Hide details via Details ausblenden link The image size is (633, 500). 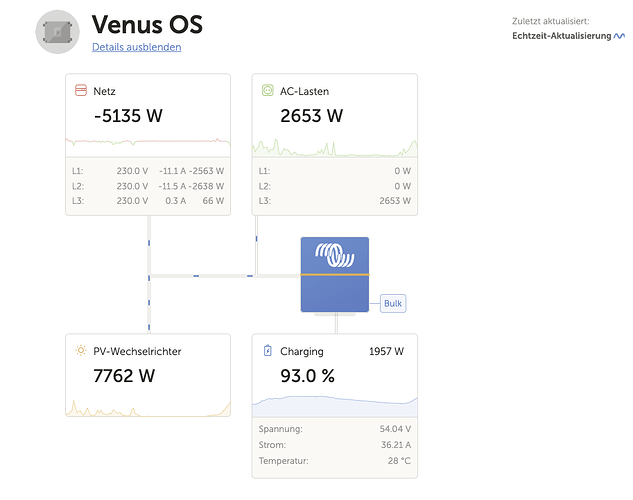point(136,47)
